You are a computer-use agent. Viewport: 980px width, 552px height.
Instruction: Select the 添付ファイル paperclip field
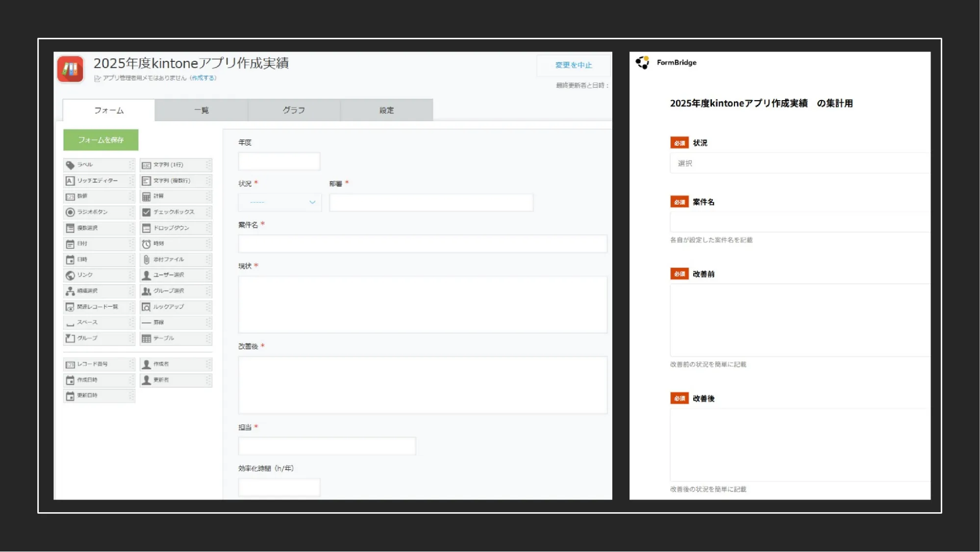point(176,259)
